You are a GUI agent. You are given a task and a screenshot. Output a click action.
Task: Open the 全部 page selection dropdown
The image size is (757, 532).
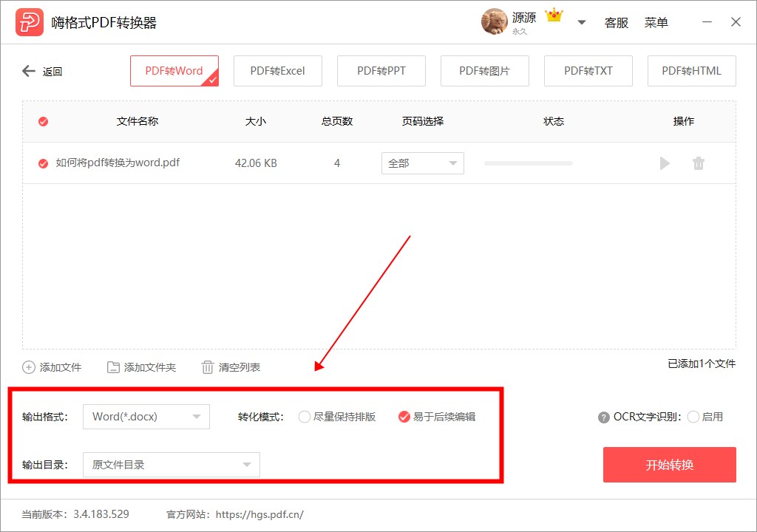[x=422, y=163]
